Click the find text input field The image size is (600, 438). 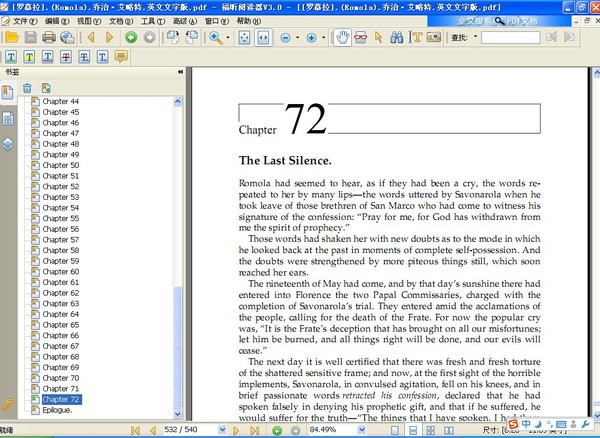click(510, 37)
